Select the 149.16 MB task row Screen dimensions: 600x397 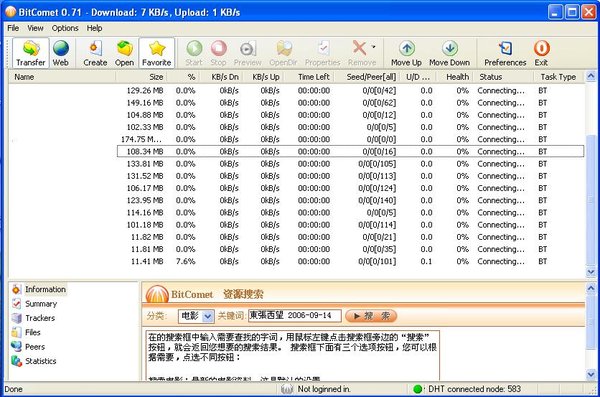(297, 103)
